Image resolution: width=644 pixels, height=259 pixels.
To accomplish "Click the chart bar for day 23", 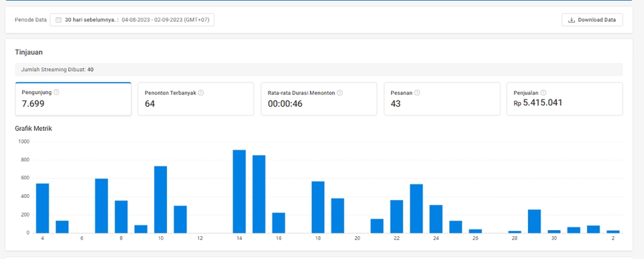I will pos(417,209).
